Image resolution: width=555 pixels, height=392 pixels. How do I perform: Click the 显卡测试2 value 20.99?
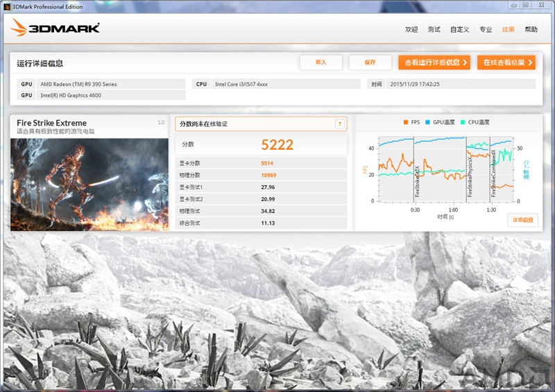tap(268, 199)
